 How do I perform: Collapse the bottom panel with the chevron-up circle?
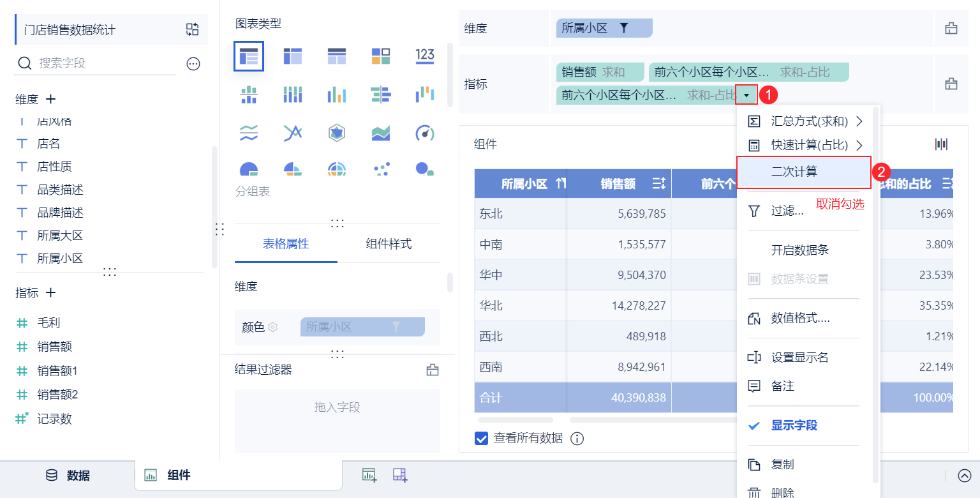pos(964,475)
